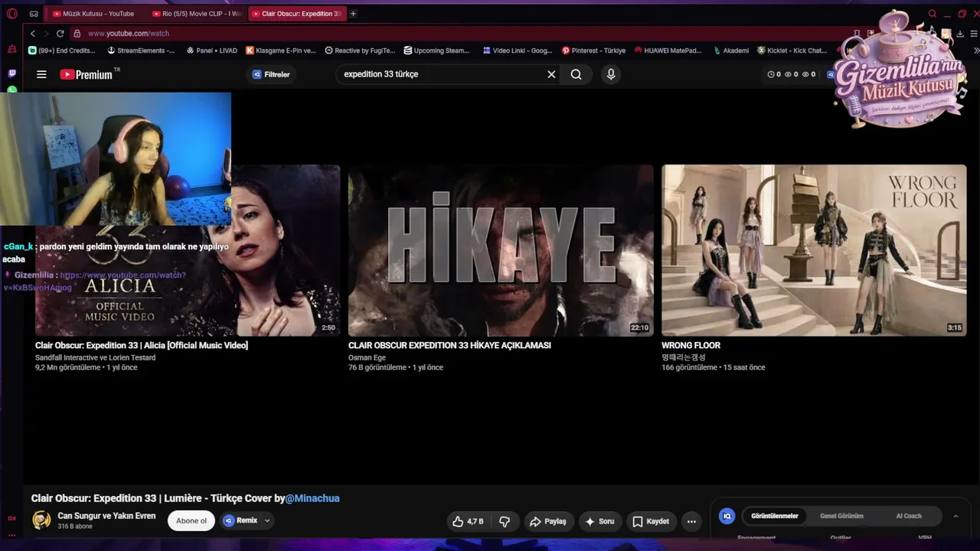Switch to Genel Görünüm tab
Viewport: 980px width, 551px height.
point(841,516)
